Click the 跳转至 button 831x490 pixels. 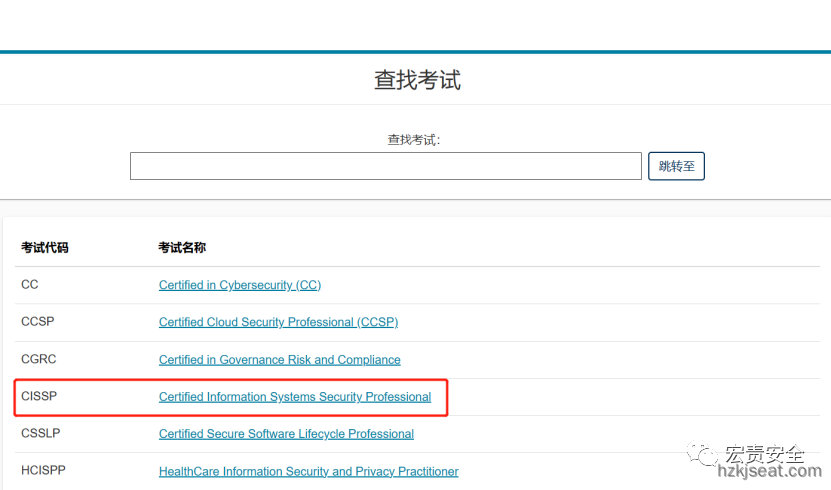(x=676, y=166)
